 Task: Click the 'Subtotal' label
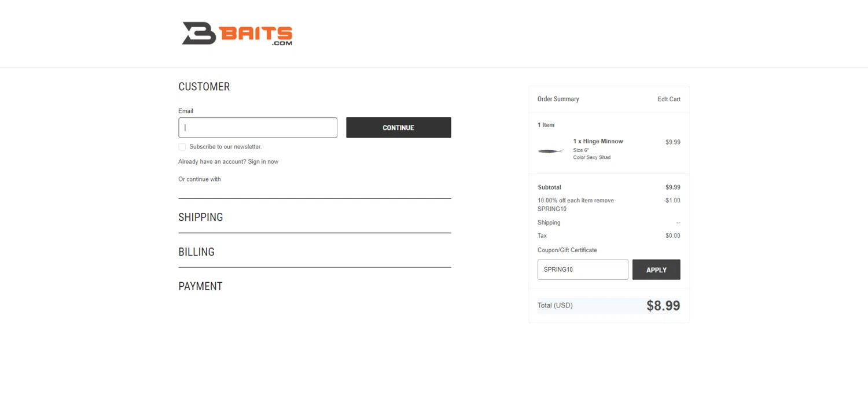click(x=549, y=187)
